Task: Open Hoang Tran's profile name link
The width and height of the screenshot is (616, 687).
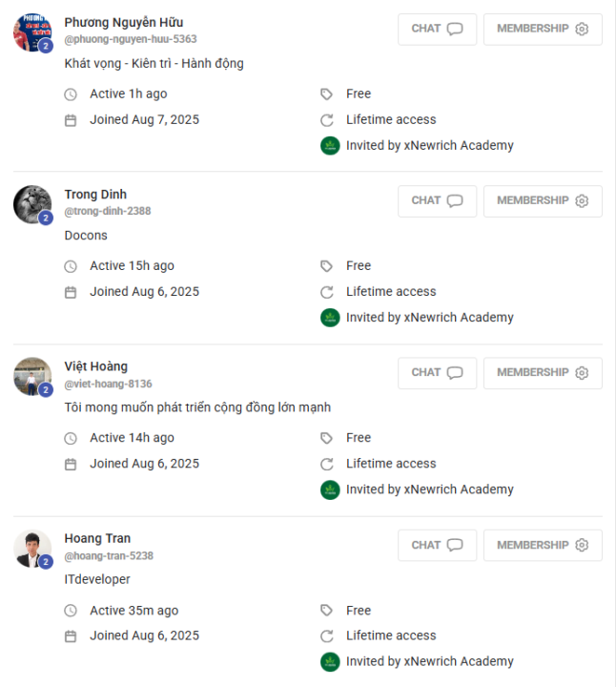Action: click(x=97, y=538)
